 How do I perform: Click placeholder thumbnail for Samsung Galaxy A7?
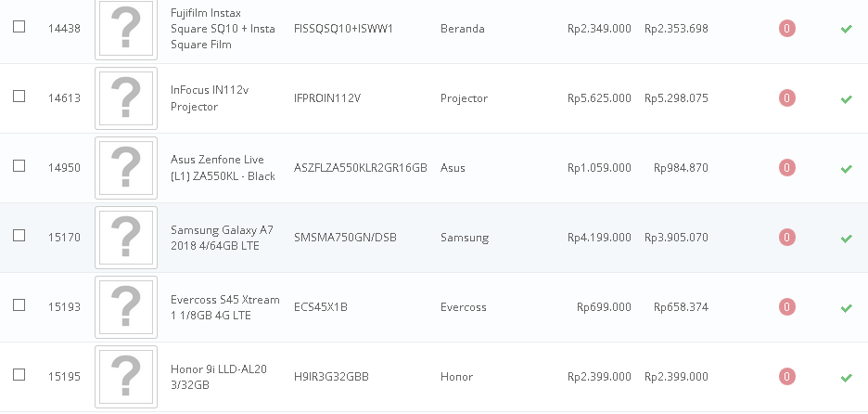click(x=126, y=238)
